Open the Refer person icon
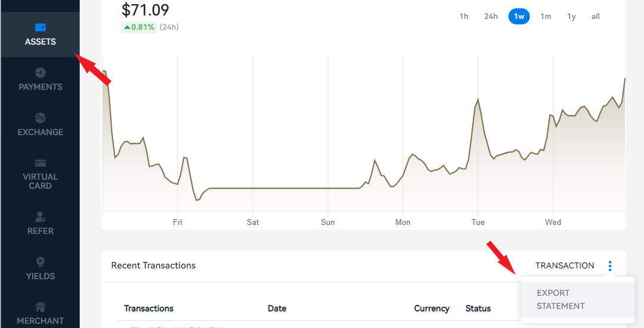Image resolution: width=644 pixels, height=328 pixels. pyautogui.click(x=40, y=217)
